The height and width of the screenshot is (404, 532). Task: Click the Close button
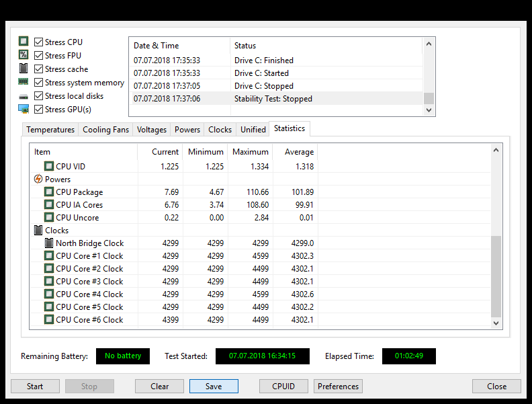coord(496,387)
